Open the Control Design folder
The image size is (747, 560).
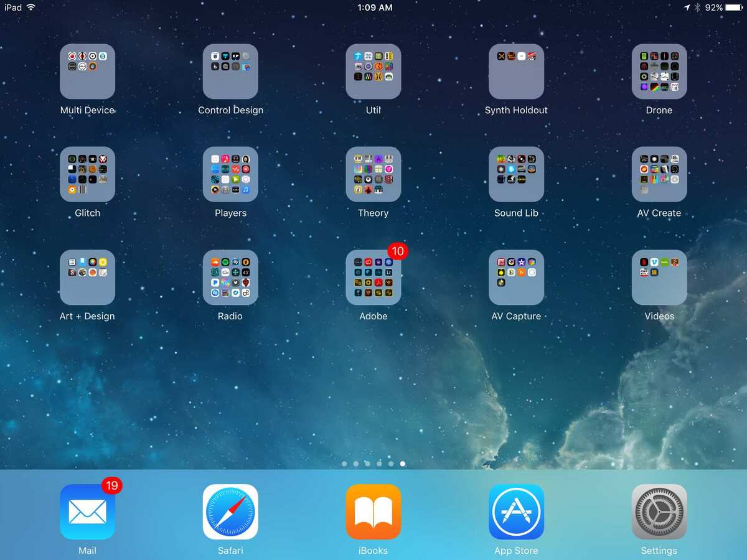coord(230,72)
